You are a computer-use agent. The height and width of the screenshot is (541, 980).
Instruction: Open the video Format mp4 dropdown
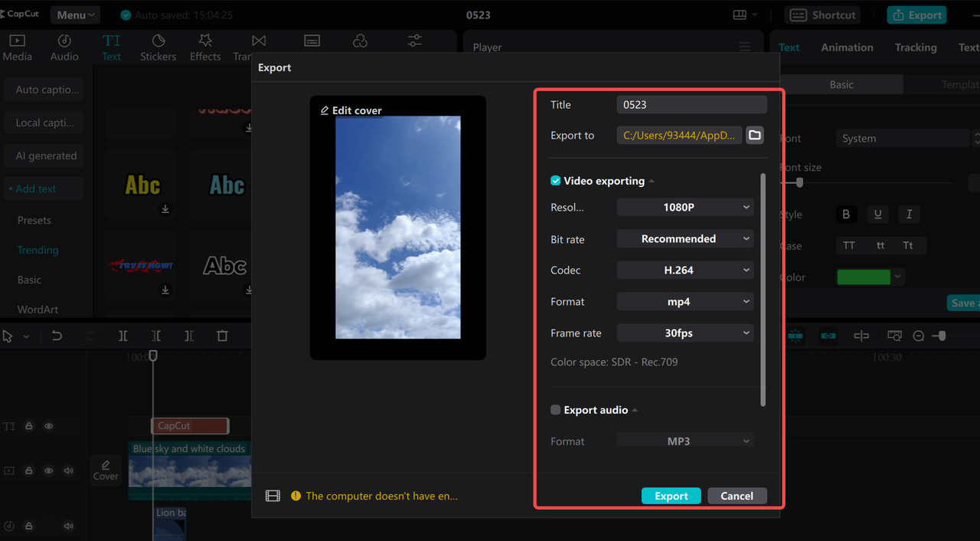point(685,301)
